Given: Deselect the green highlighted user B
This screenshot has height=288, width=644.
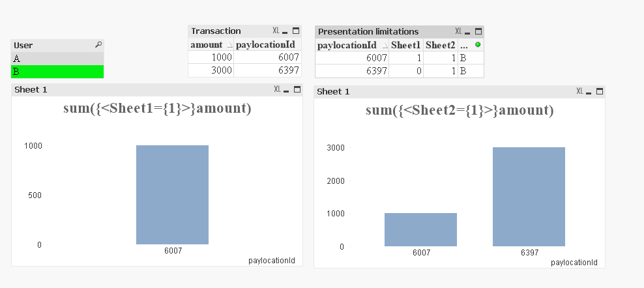Looking at the screenshot, I should 57,72.
